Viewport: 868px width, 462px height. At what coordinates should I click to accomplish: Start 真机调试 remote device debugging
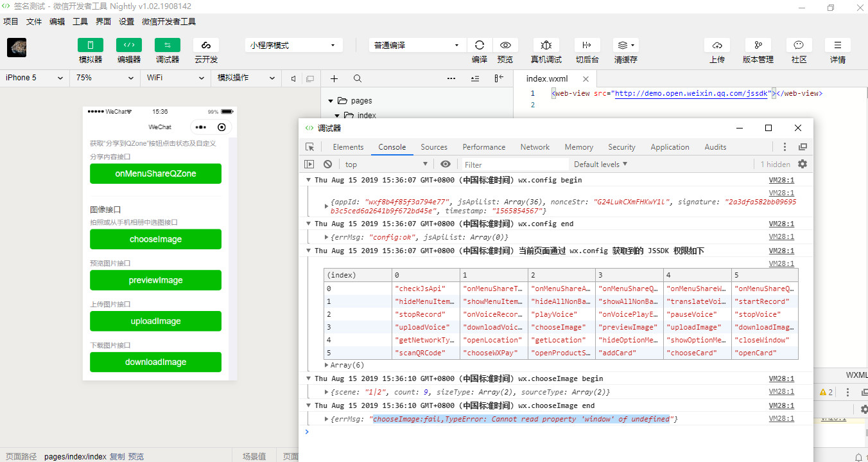pos(546,45)
